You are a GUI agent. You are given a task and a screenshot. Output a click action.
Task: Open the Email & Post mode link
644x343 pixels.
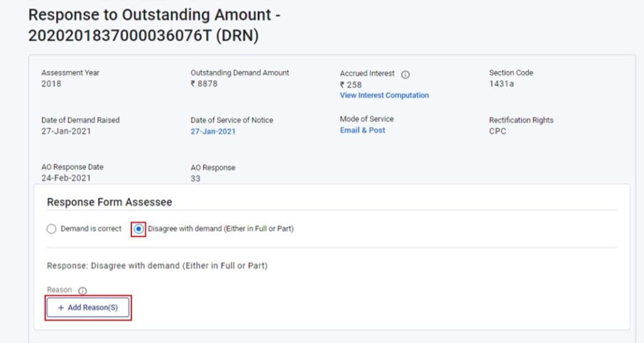[x=362, y=130]
